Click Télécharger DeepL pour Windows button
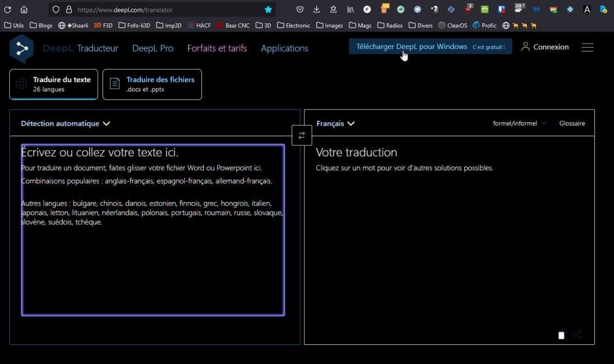Image resolution: width=614 pixels, height=364 pixels. [x=430, y=47]
